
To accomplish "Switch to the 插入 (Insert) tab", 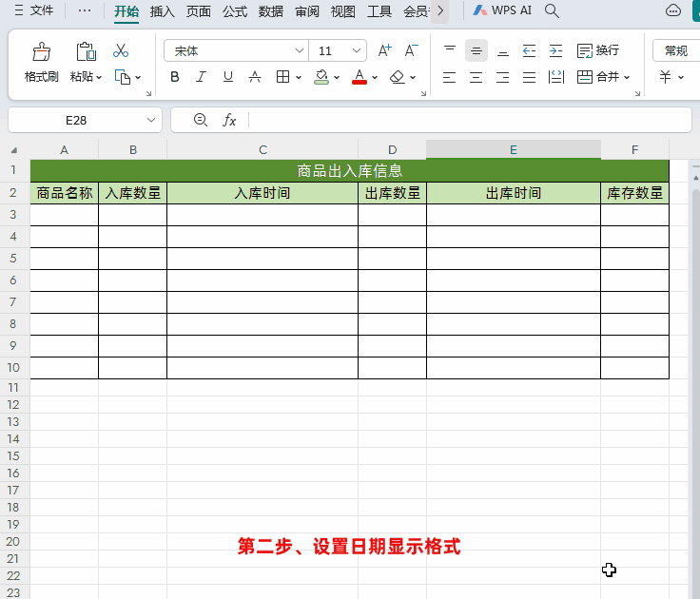I will coord(162,11).
